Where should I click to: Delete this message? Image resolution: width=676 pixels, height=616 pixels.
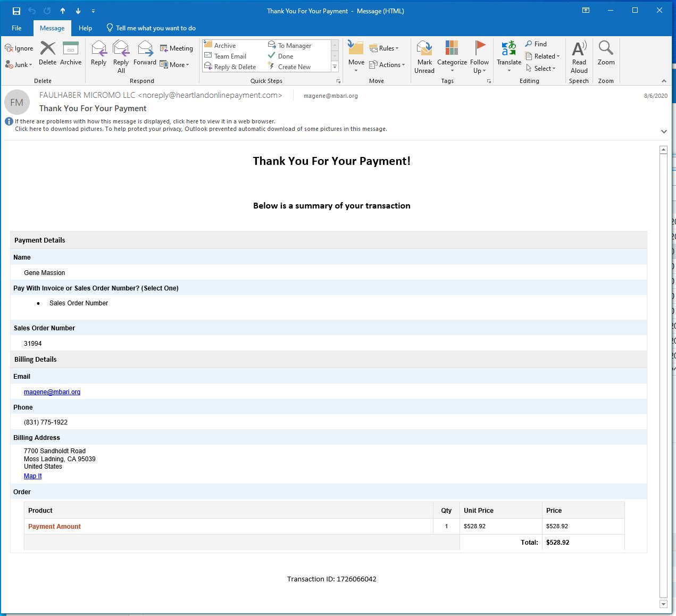pyautogui.click(x=47, y=54)
